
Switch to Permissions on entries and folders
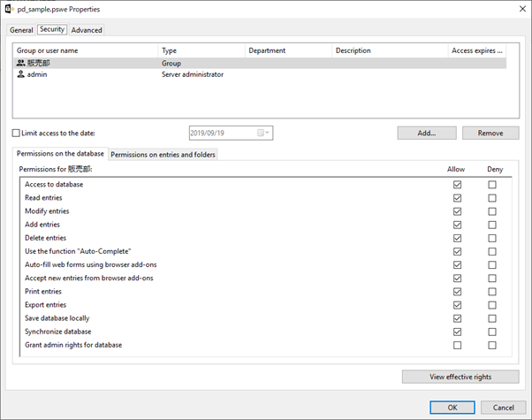[163, 155]
